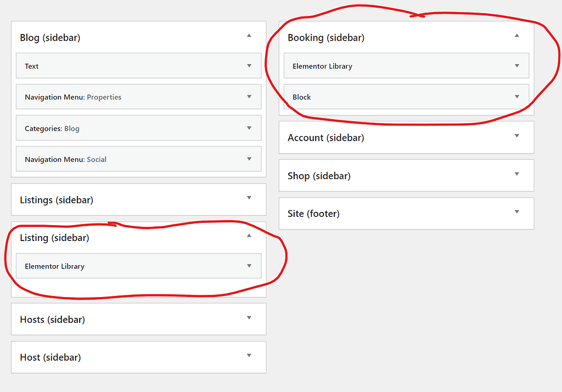Open Elementor Library widget under Listing sidebar
The height and width of the screenshot is (392, 562).
(x=137, y=266)
